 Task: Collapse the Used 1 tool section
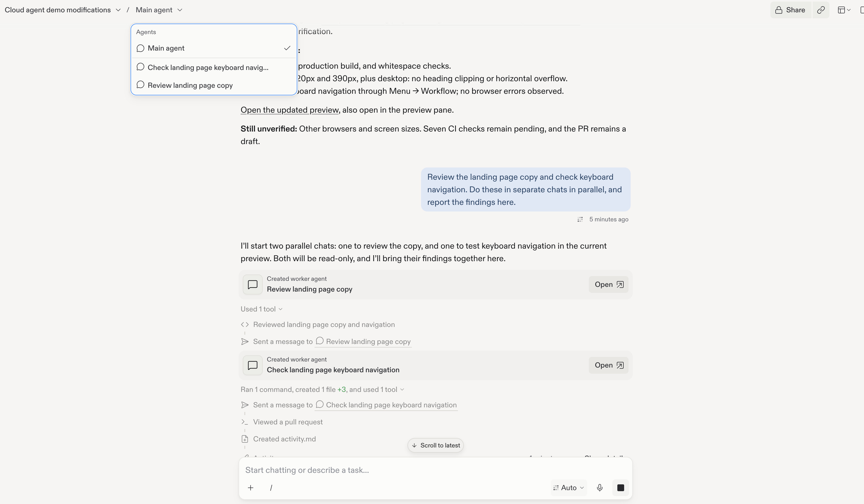coord(261,309)
